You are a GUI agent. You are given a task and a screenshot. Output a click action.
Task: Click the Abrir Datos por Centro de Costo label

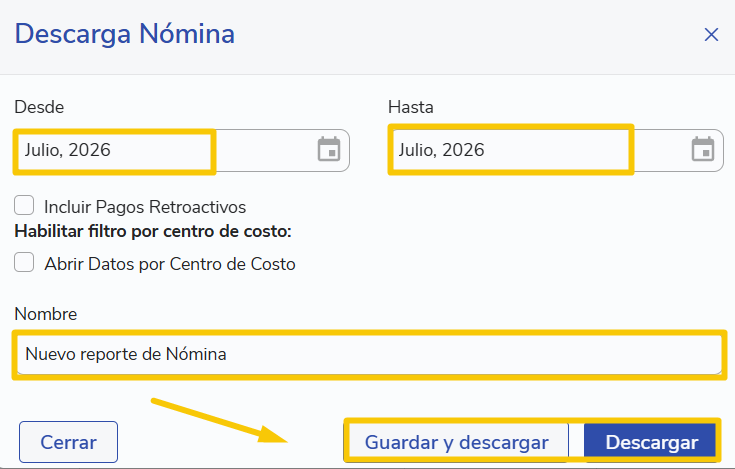coord(170,264)
